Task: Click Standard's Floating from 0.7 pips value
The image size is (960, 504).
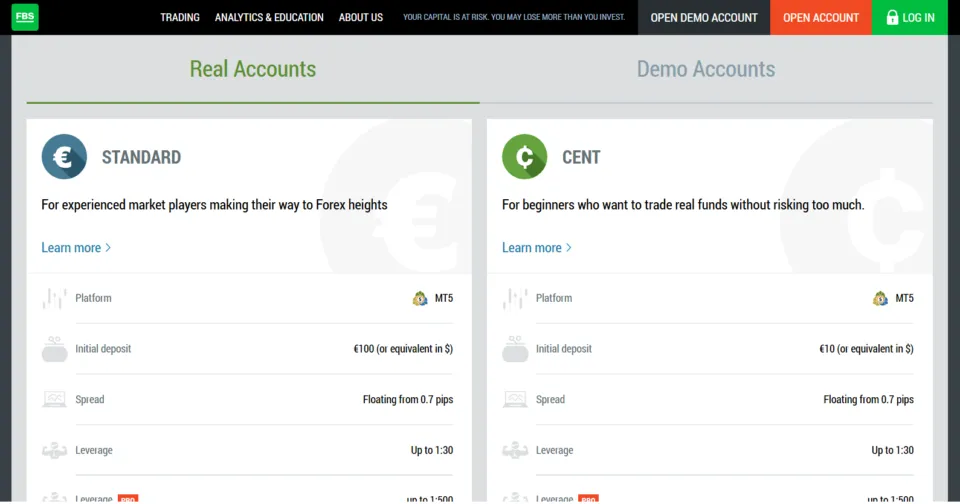Action: point(408,399)
